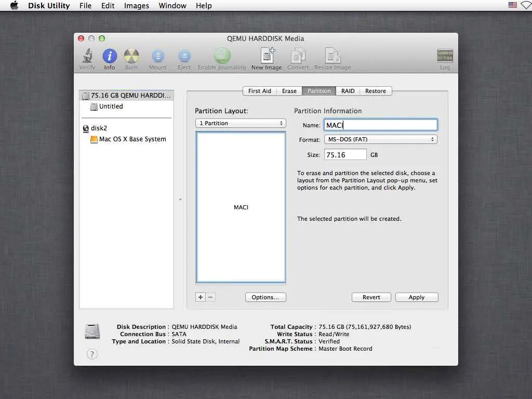Click the QEMU HARDDISK Media description text
The width and height of the screenshot is (532, 399).
[204, 327]
